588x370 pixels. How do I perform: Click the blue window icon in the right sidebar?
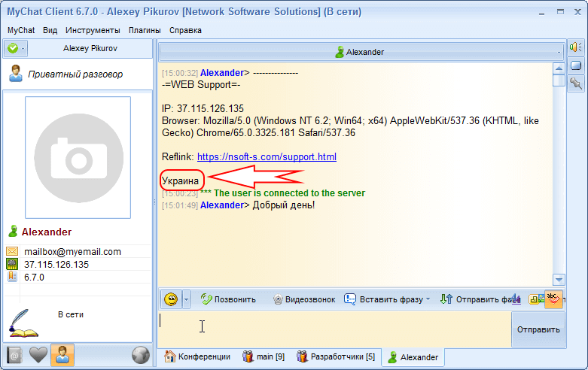coord(576,65)
